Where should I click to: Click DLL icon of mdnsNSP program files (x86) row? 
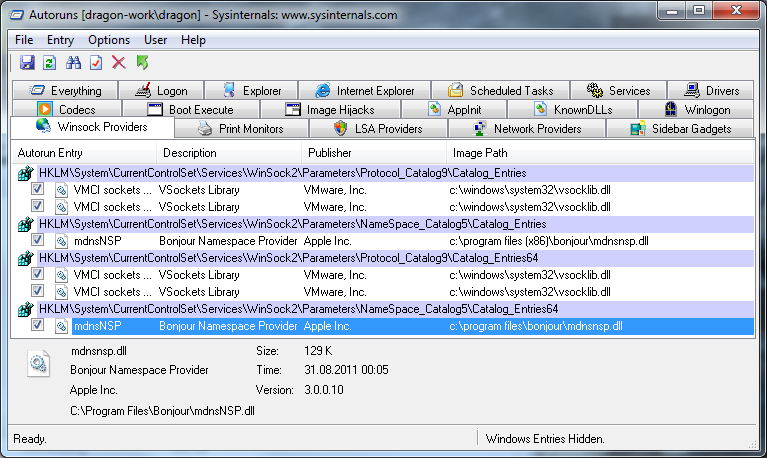pyautogui.click(x=62, y=241)
